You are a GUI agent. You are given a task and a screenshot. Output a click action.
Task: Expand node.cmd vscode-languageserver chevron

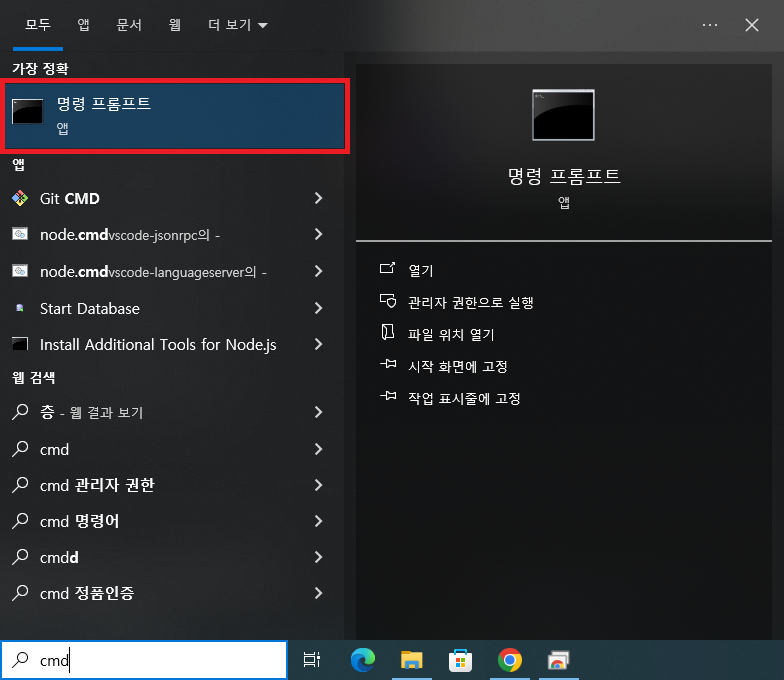(318, 271)
